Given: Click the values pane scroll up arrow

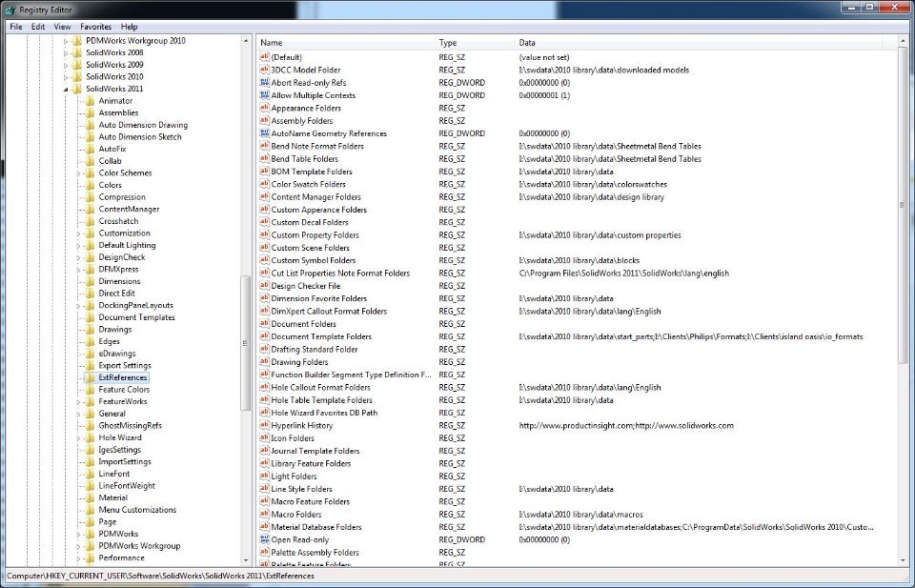Looking at the screenshot, I should click(x=903, y=41).
